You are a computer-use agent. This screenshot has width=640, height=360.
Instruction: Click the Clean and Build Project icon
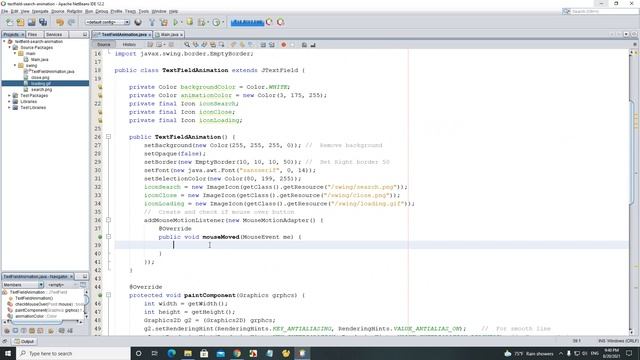[164, 22]
